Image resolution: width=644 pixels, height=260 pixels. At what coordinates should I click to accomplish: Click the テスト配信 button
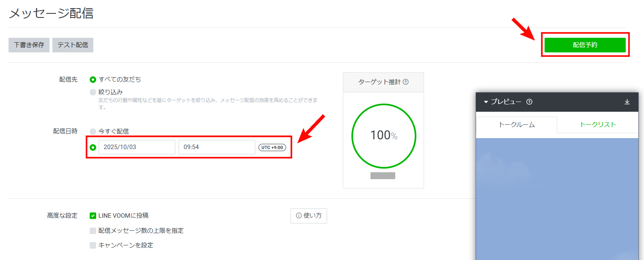tap(73, 45)
